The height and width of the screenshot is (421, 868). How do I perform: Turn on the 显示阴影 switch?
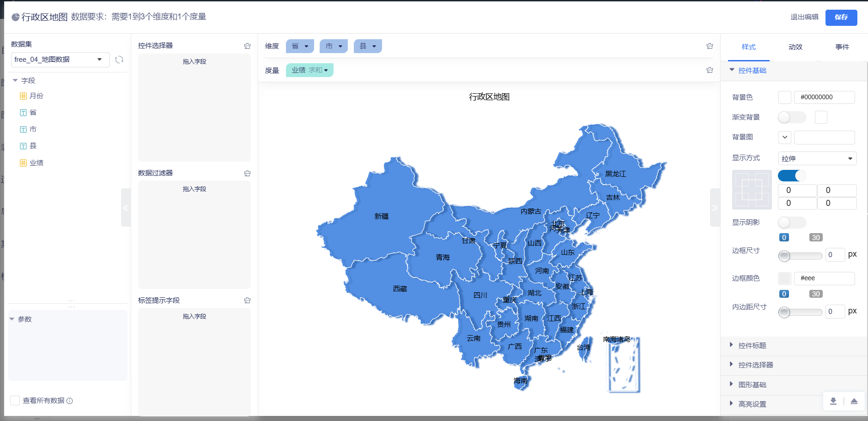pyautogui.click(x=791, y=223)
